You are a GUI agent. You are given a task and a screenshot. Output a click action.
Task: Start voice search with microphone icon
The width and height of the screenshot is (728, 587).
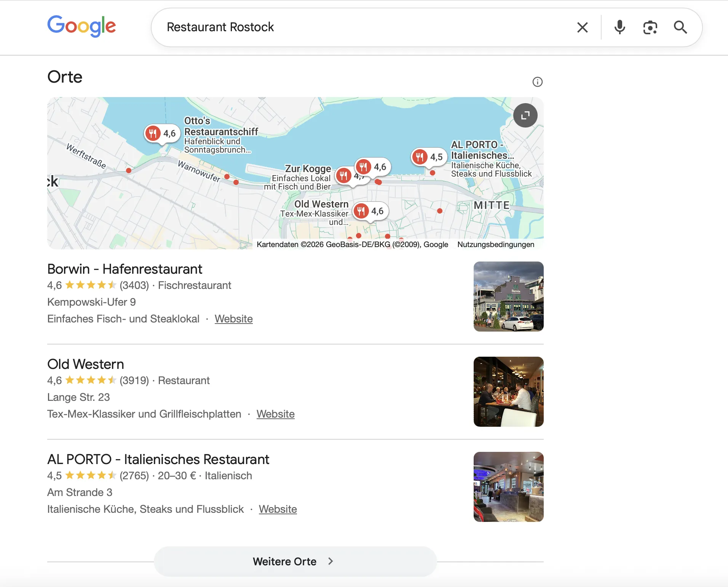point(619,27)
